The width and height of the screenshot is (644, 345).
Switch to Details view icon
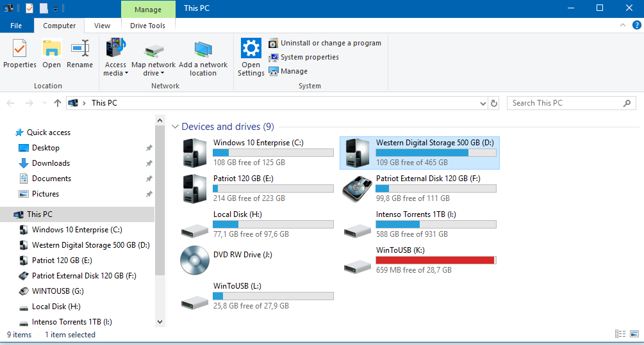(620, 334)
